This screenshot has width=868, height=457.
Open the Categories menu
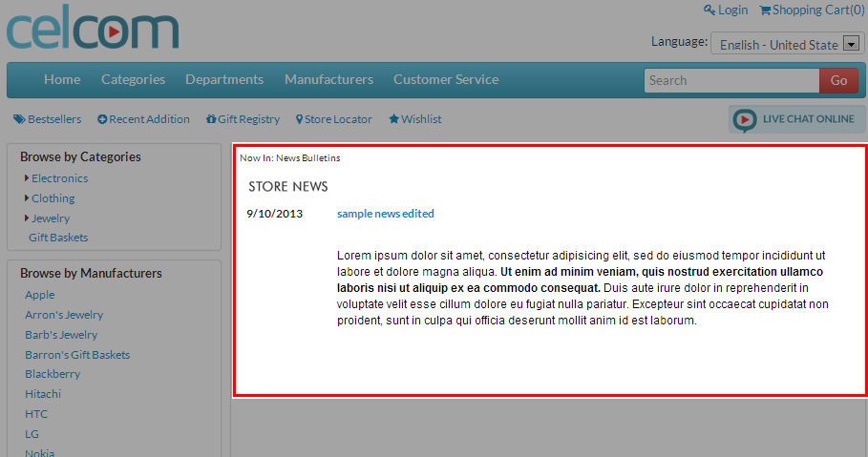coord(133,80)
